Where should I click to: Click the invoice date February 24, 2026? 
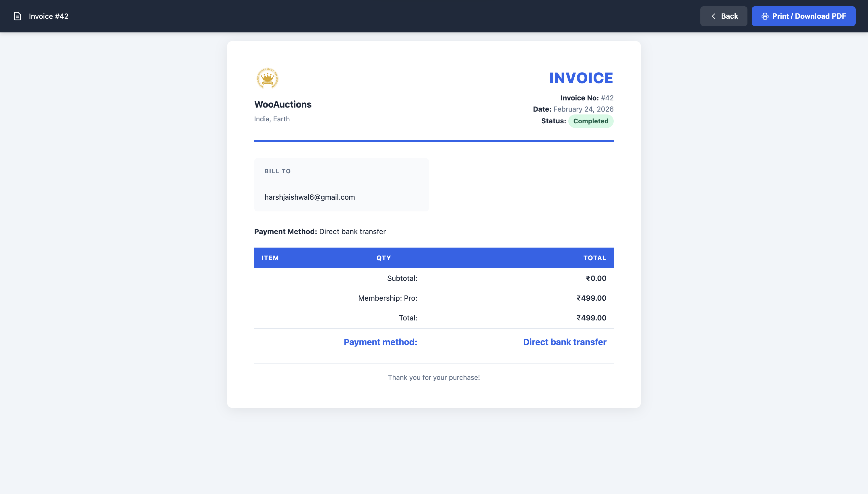pos(583,109)
